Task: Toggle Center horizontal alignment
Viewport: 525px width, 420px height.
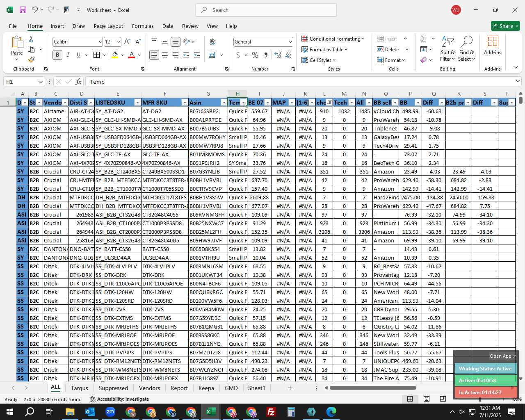Action: [165, 55]
